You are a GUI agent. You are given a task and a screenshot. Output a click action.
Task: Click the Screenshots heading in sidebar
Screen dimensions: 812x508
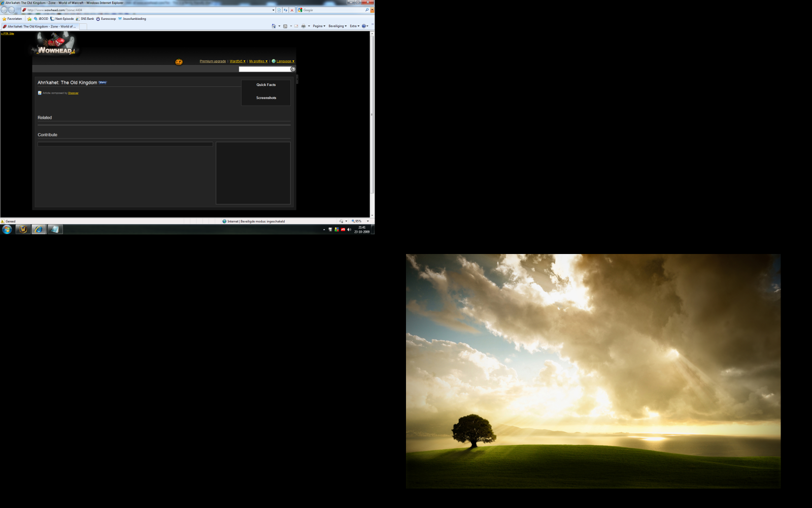[x=266, y=98]
